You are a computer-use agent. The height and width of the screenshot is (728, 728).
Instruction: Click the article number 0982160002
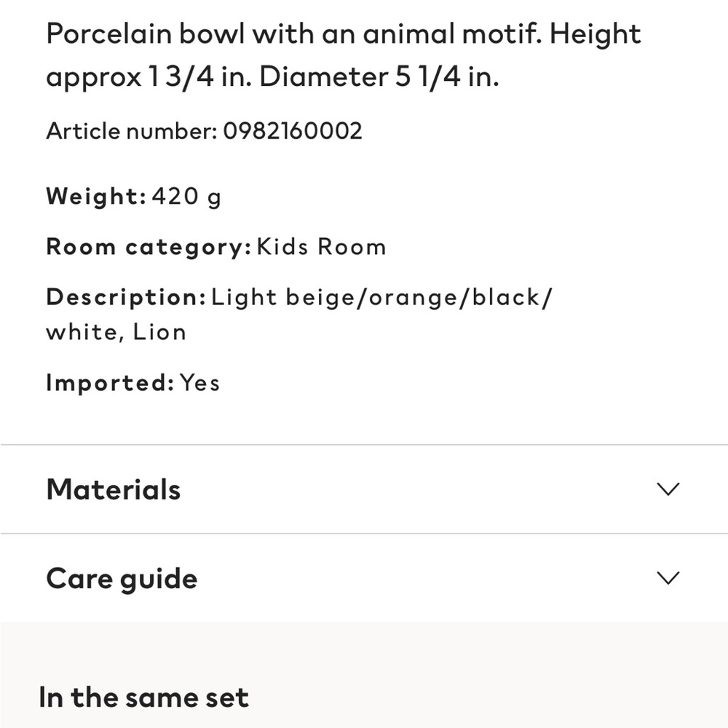(x=293, y=131)
